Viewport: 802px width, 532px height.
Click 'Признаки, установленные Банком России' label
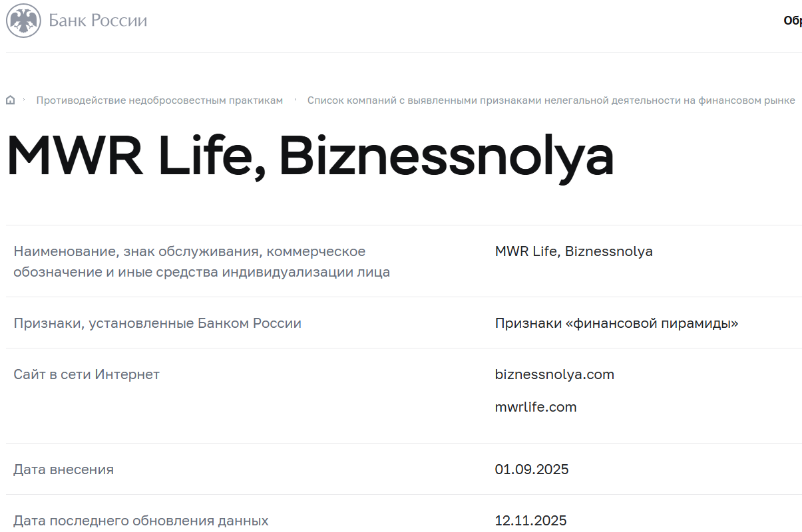(x=157, y=323)
